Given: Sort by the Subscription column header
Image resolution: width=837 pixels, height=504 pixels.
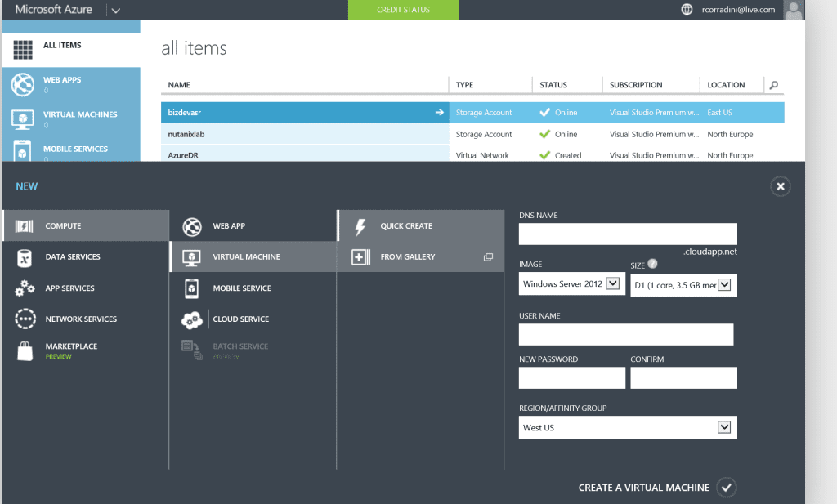Looking at the screenshot, I should click(636, 85).
